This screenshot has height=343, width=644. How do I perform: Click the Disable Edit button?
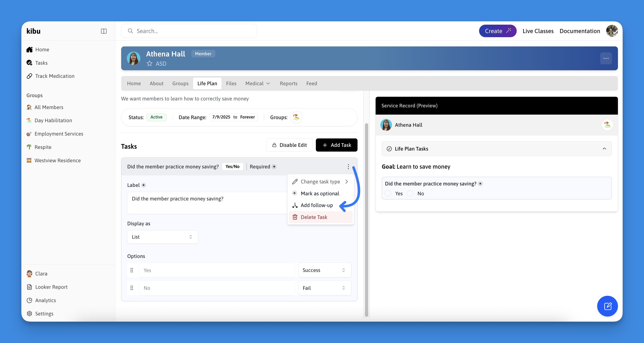click(x=289, y=145)
